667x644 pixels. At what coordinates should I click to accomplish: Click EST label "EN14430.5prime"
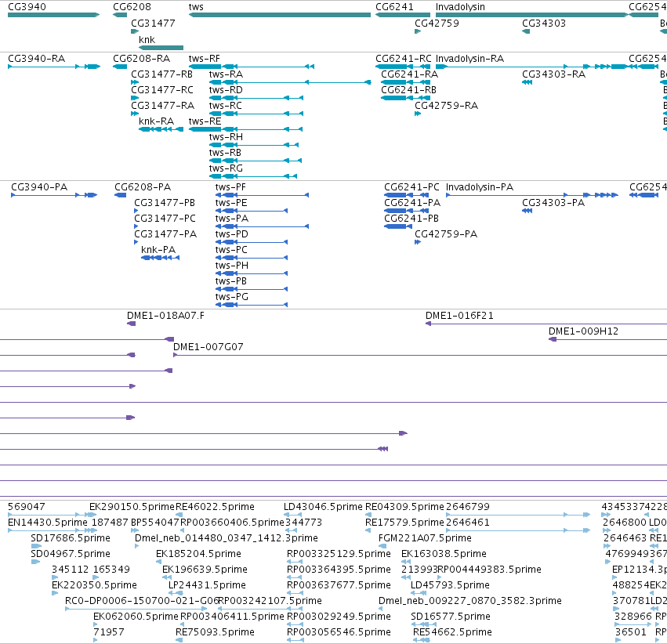tap(48, 523)
